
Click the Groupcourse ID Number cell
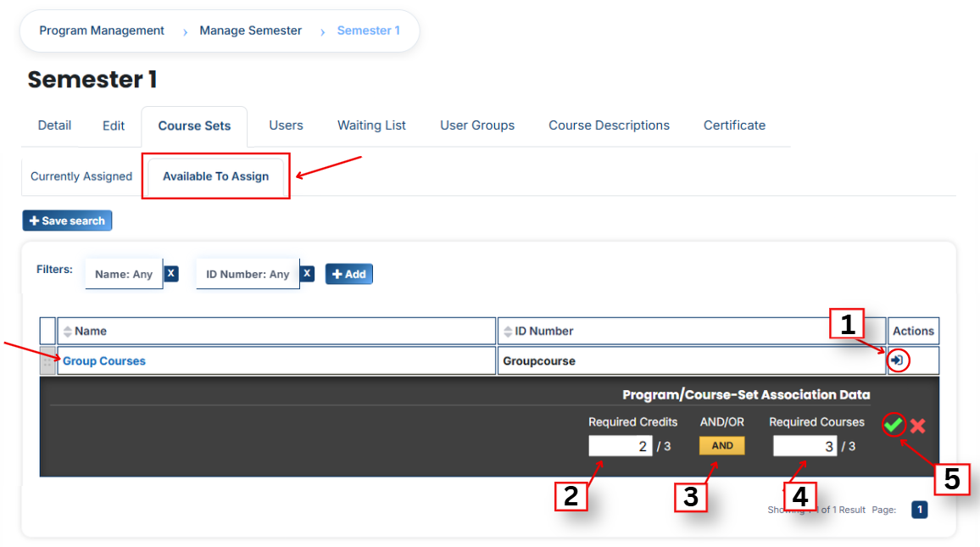[x=692, y=361]
